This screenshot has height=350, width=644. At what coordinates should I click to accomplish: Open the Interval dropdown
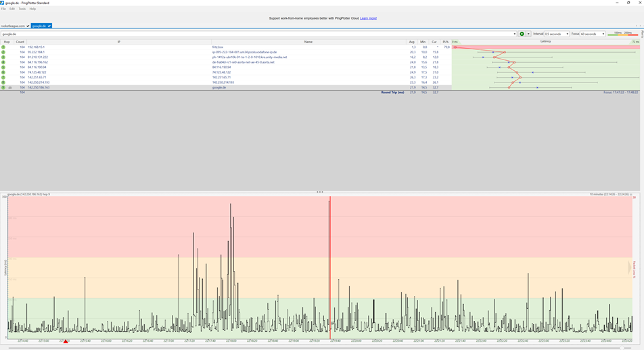click(556, 34)
